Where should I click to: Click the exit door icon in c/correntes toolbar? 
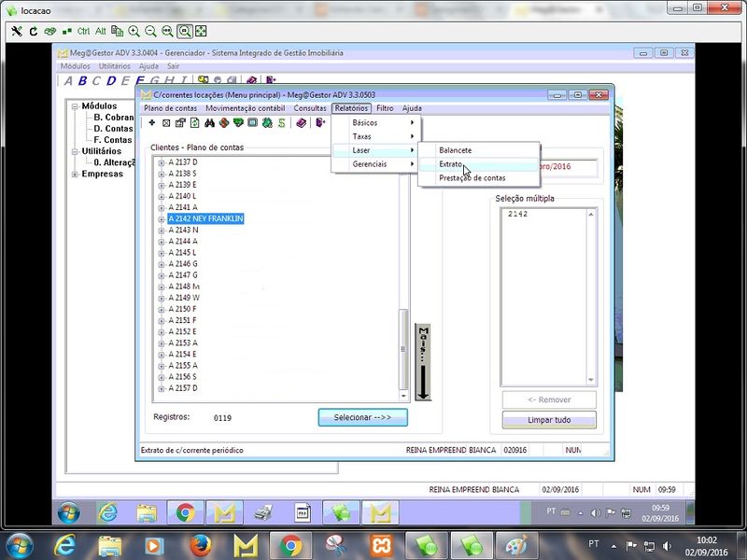320,122
